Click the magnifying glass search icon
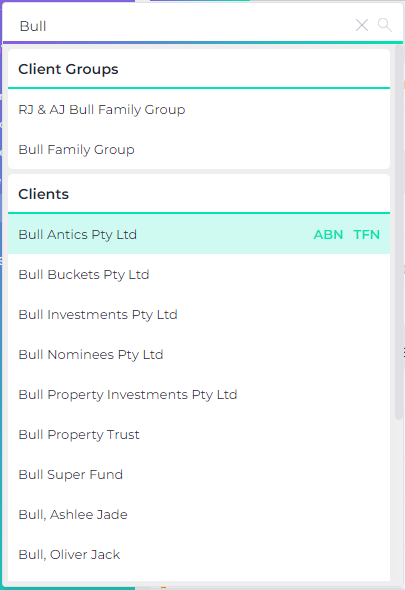 coord(385,25)
